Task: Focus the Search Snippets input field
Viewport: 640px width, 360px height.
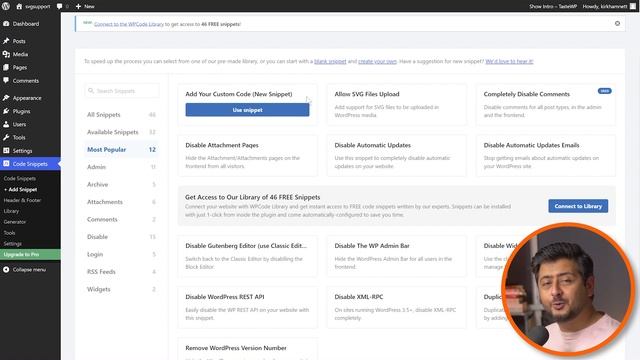Action: point(122,91)
